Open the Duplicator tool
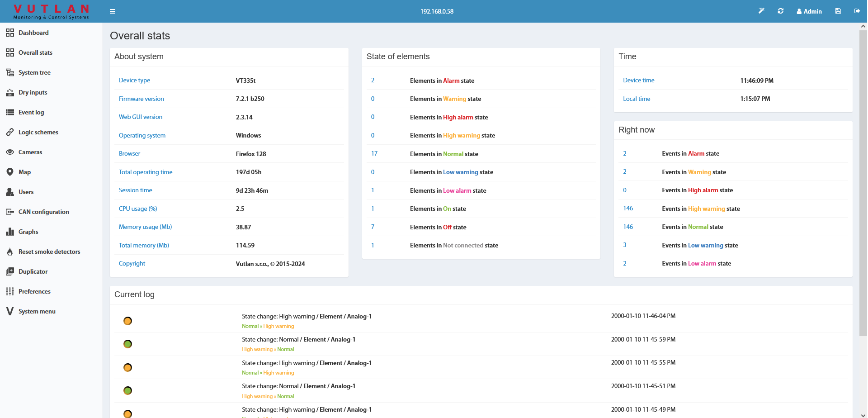Viewport: 868px width, 418px height. (33, 271)
